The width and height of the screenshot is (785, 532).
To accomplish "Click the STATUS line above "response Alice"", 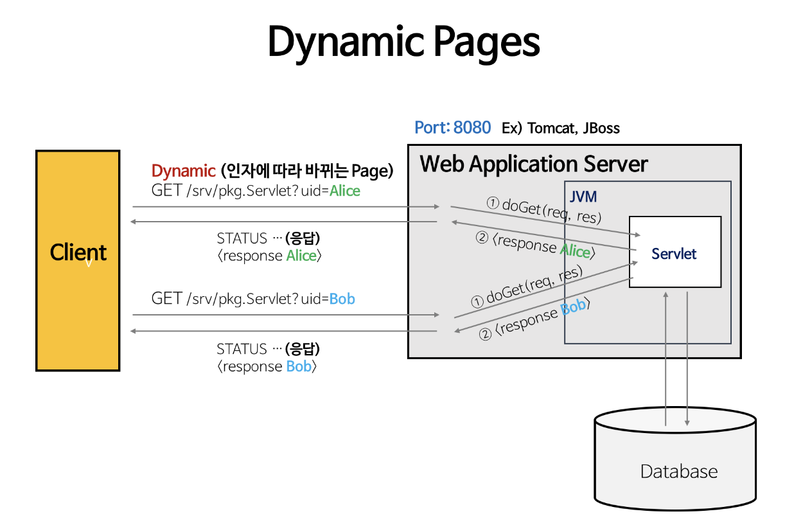I will click(269, 238).
